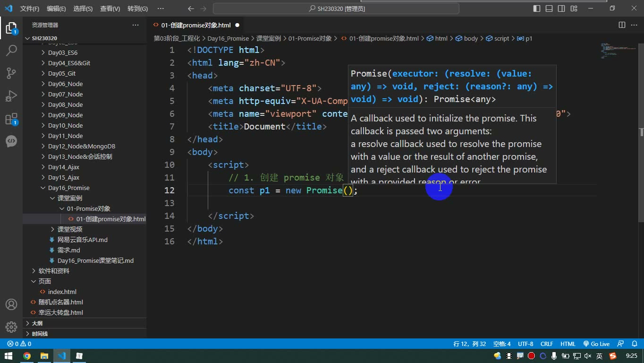Toggle the bottom panel
Viewport: 644px width, 363px height.
pos(549,9)
